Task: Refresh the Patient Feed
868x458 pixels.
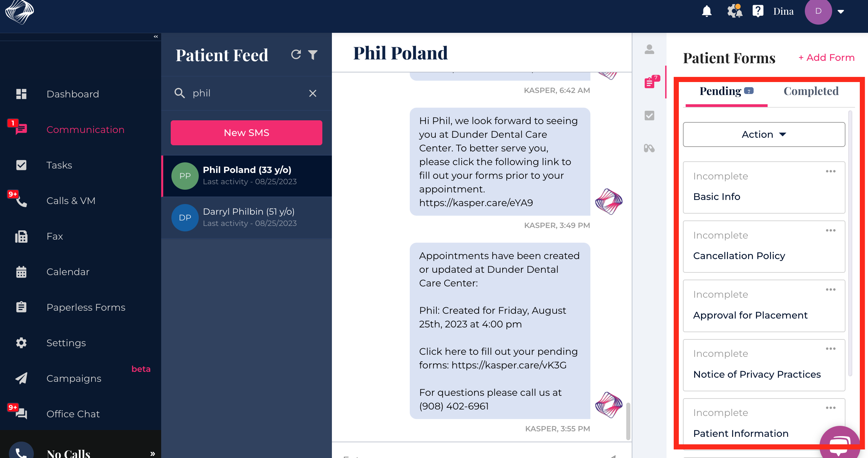Action: pos(296,55)
